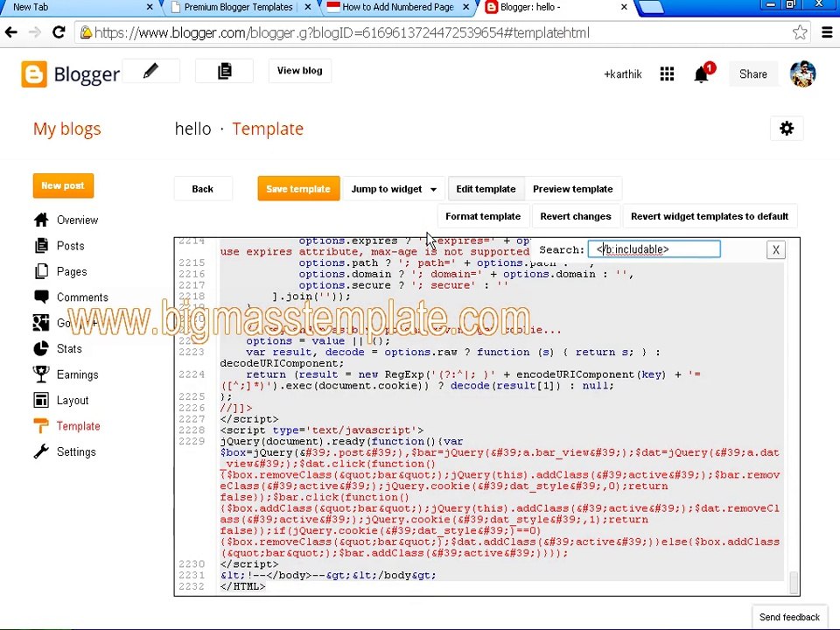840x630 pixels.
Task: Click the Posts sidebar icon
Action: (41, 245)
